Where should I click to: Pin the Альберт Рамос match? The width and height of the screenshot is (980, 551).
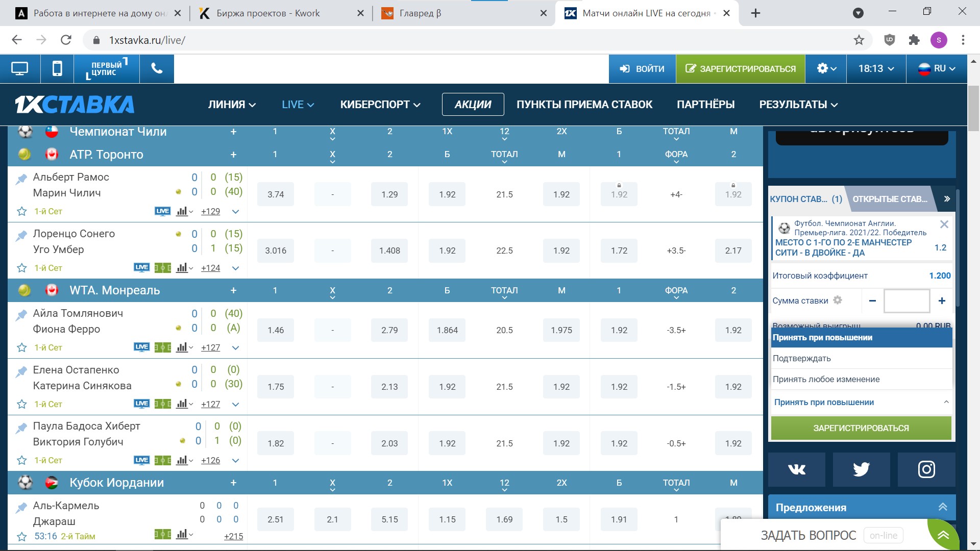pyautogui.click(x=21, y=179)
